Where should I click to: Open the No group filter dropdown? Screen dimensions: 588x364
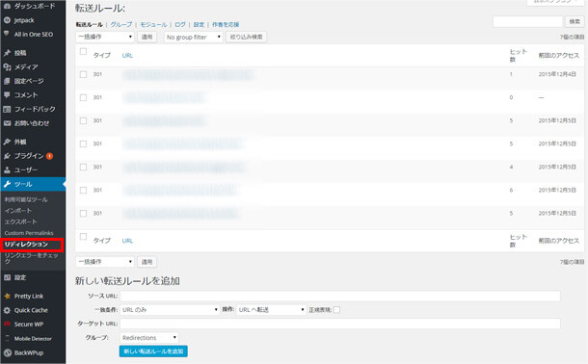pos(194,37)
